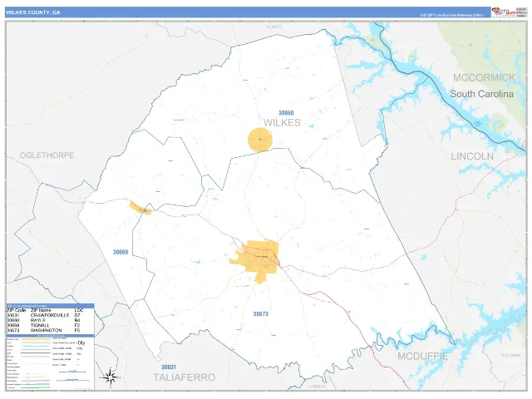The width and height of the screenshot is (532, 399).
Task: Click the 'ZIP Name' column header
Action: tap(41, 310)
